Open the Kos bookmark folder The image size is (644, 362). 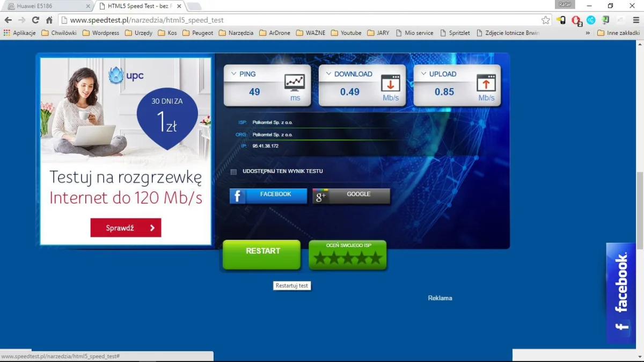click(x=167, y=33)
